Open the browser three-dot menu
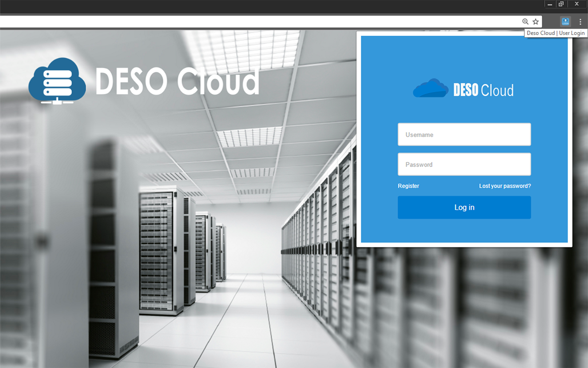The height and width of the screenshot is (368, 588). click(580, 22)
